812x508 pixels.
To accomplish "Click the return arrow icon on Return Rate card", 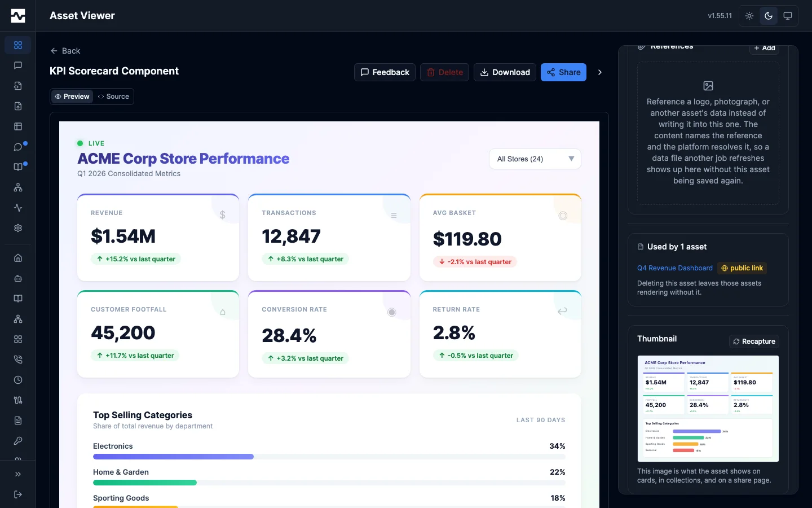I will [x=562, y=311].
